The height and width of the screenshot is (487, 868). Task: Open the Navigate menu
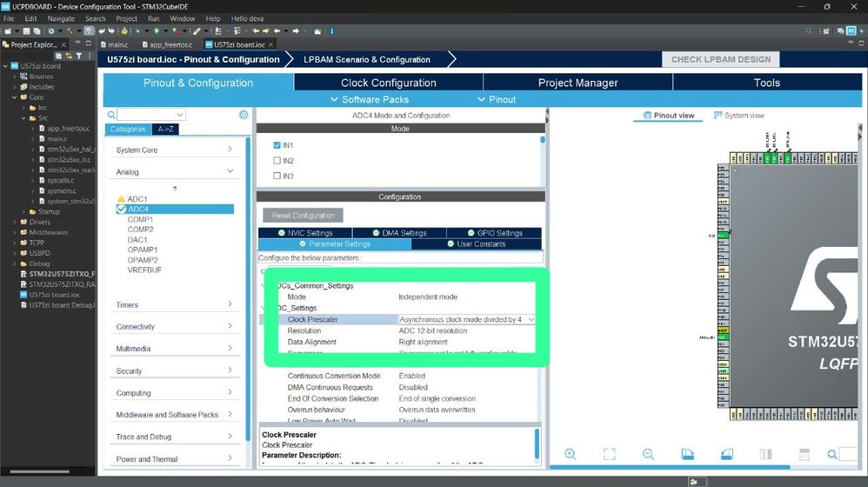point(61,18)
